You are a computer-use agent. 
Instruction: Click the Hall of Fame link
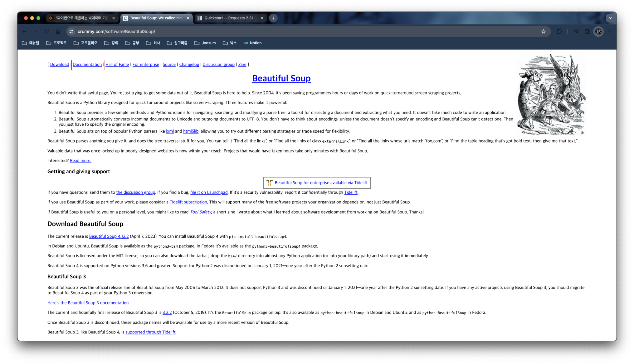click(117, 65)
